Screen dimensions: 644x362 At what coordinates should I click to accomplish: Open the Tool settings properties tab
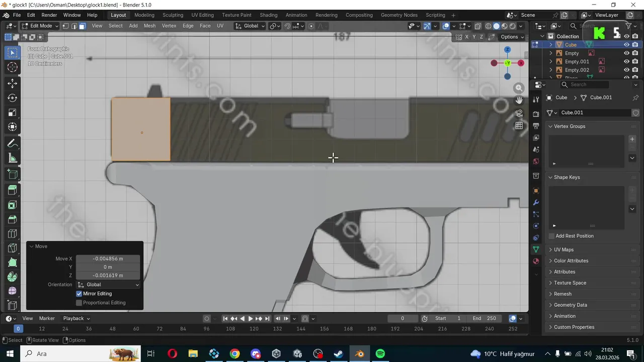(x=536, y=100)
